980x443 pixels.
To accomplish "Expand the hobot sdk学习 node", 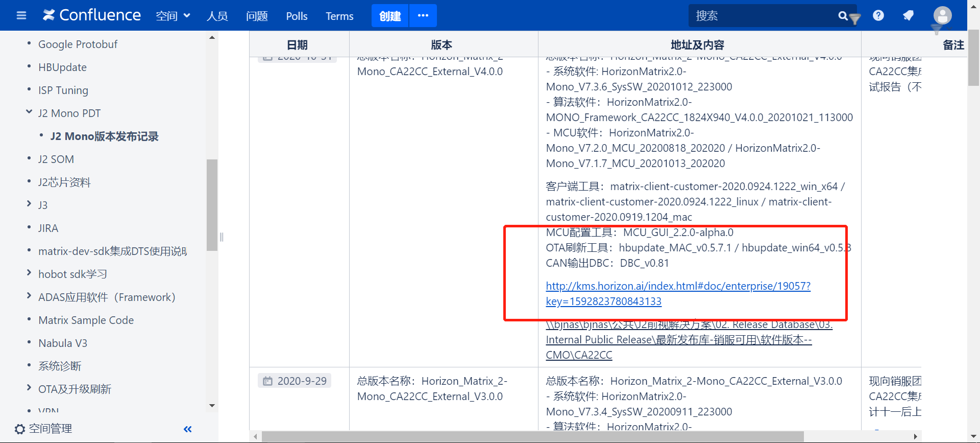I will (29, 273).
